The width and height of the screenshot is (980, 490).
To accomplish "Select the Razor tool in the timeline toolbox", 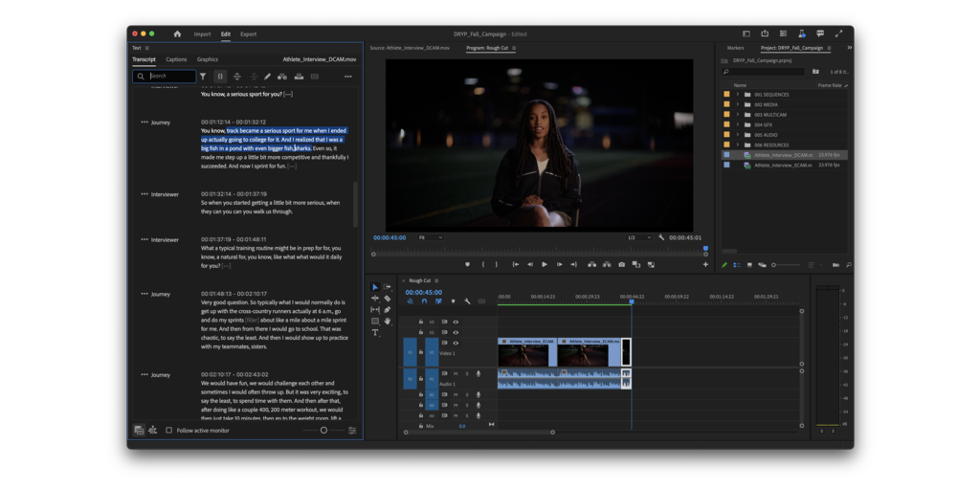I will pyautogui.click(x=387, y=299).
